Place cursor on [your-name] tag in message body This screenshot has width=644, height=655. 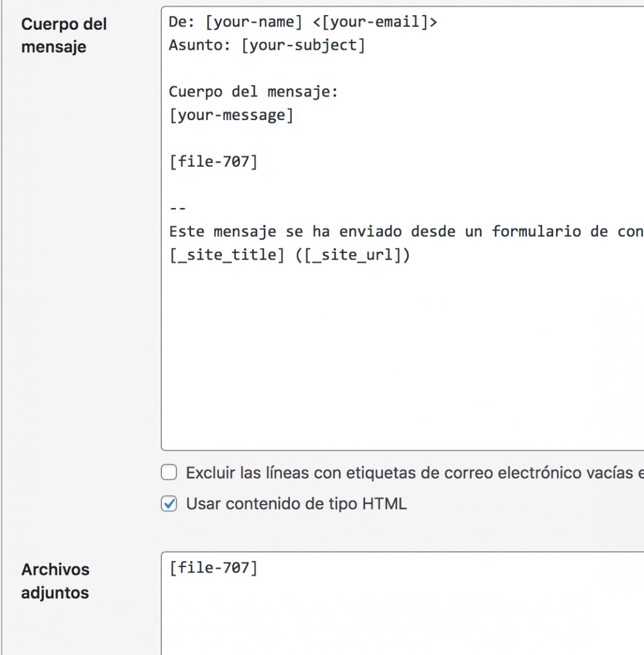[253, 22]
